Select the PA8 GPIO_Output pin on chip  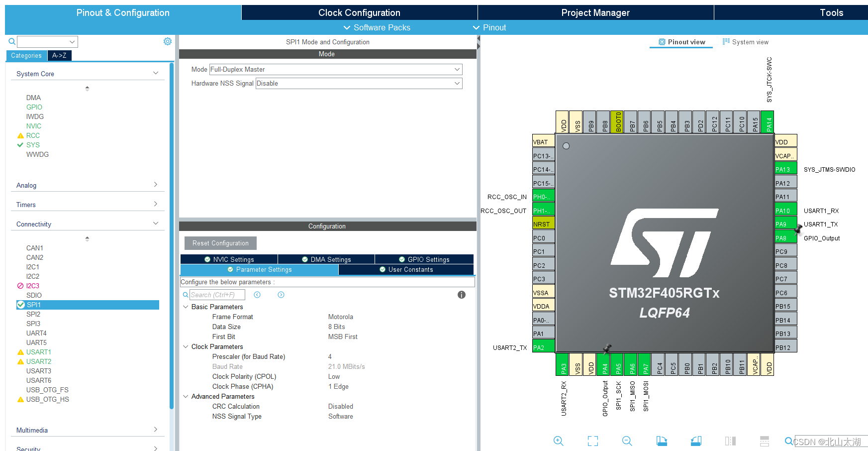pos(785,238)
